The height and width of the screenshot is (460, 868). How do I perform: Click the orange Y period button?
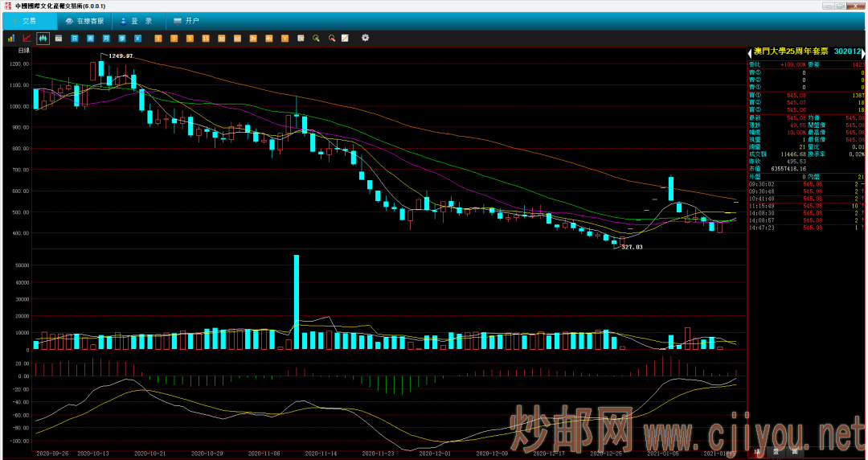(285, 39)
